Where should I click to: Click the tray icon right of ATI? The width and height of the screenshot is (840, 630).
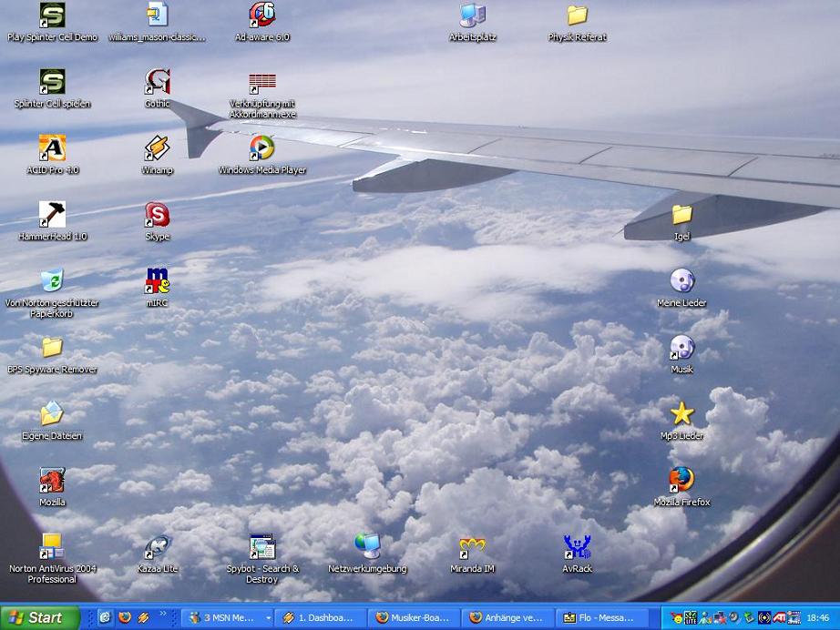click(x=794, y=617)
